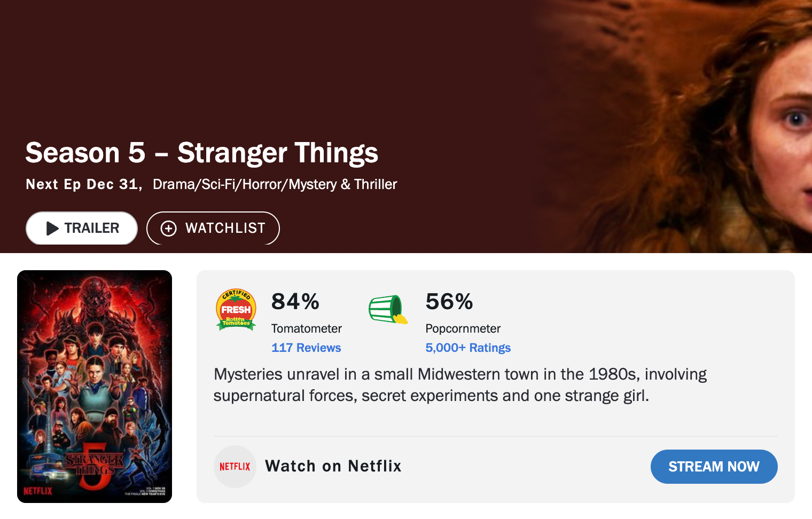Open the Stranger Things 5 poster thumbnail
812x519 pixels.
point(95,386)
